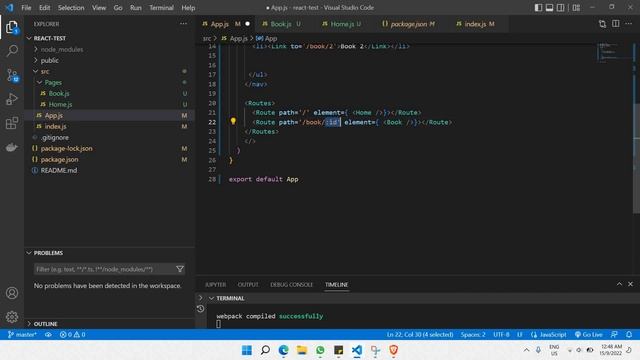The height and width of the screenshot is (360, 640).
Task: Switch to the package.json editor tab
Action: coord(408,24)
